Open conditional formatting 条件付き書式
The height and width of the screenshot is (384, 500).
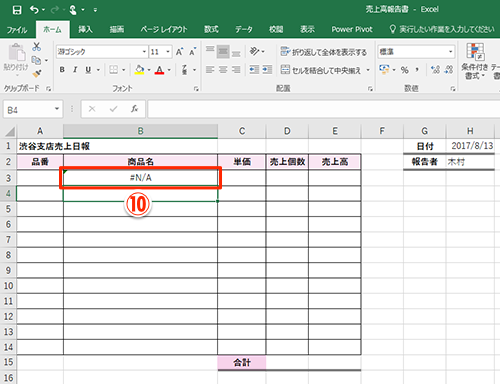tap(475, 61)
